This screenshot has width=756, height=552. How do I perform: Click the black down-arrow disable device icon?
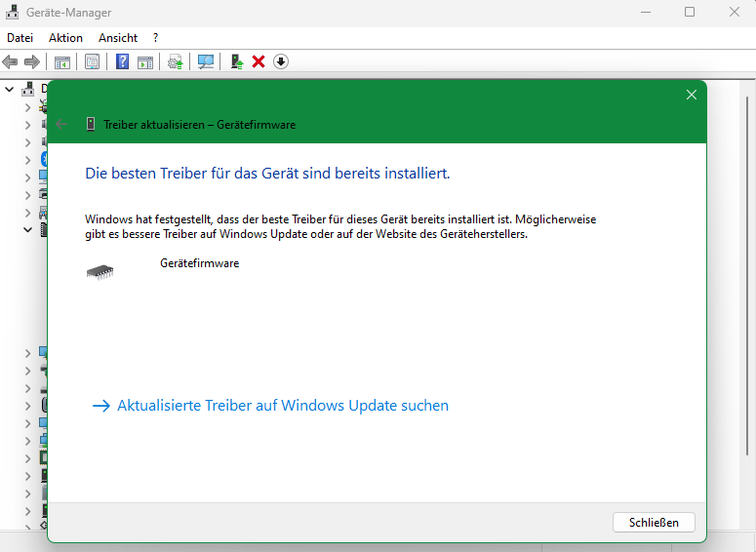[281, 61]
